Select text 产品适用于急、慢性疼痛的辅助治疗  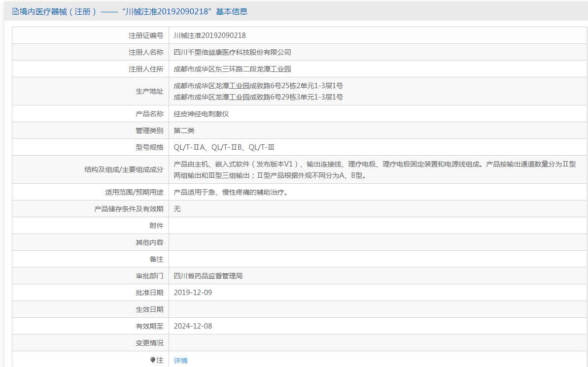click(x=230, y=192)
